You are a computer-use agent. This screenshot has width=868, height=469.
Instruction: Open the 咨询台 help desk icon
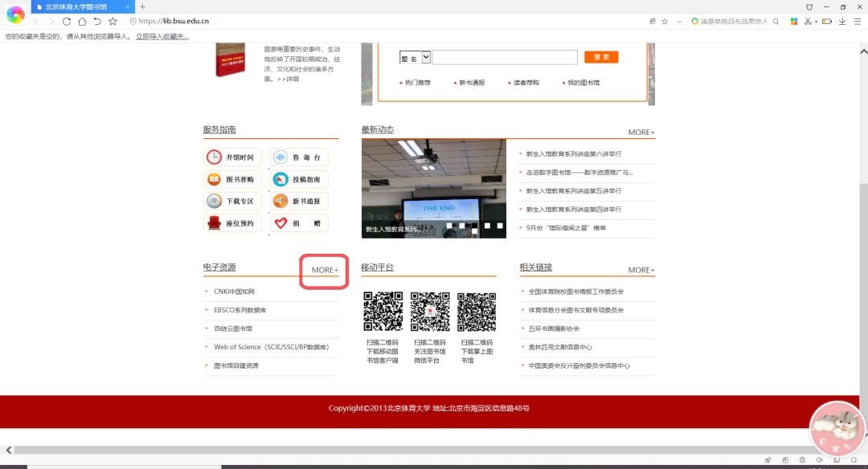(280, 157)
